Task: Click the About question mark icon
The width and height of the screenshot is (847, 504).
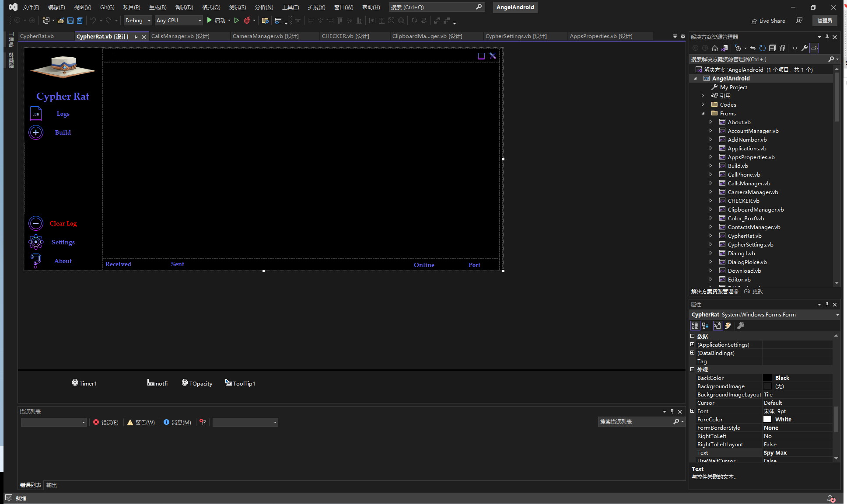Action: [x=36, y=261]
